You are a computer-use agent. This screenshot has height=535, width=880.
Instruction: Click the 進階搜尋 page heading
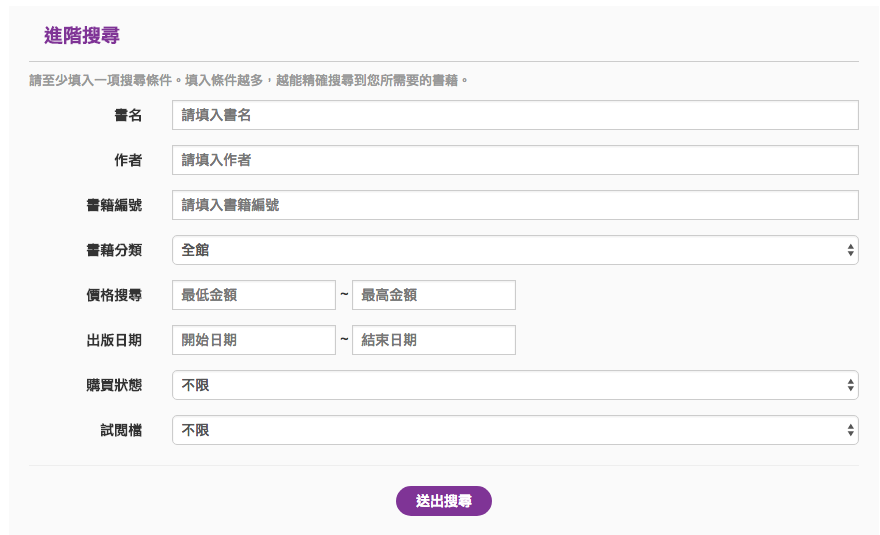pos(82,35)
